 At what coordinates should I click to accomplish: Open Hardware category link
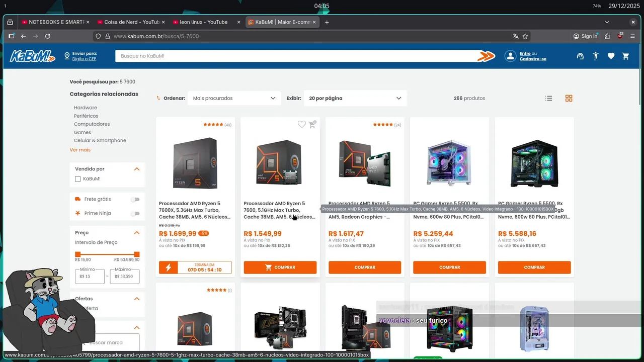pos(86,108)
